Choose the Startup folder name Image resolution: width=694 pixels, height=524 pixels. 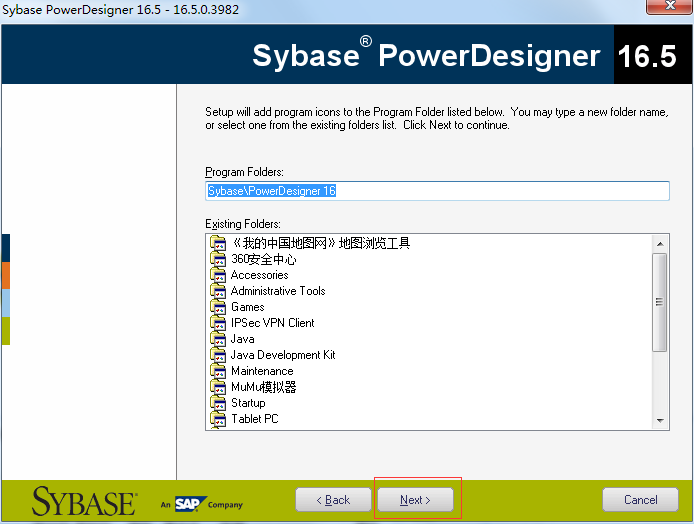(x=248, y=403)
